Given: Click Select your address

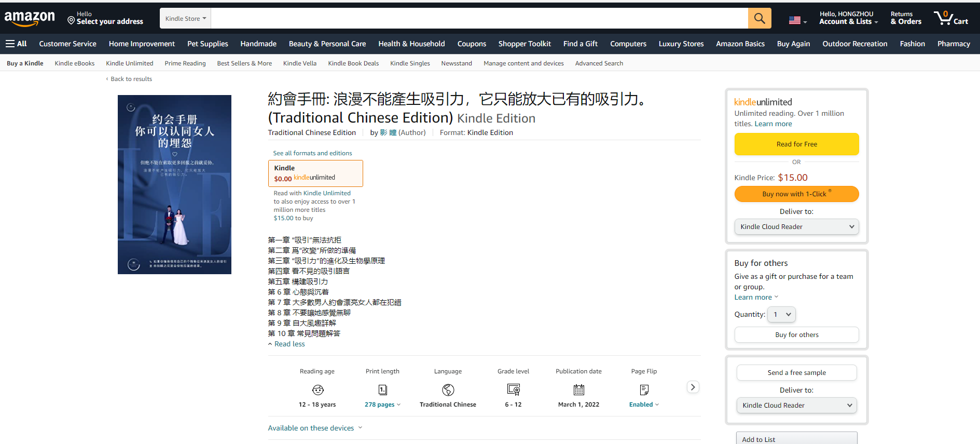Looking at the screenshot, I should click(110, 21).
